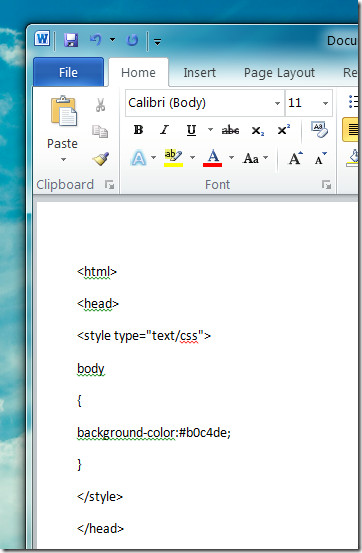Click the Clear Formatting eraser icon
Image resolution: width=362 pixels, height=553 pixels.
coord(319,130)
